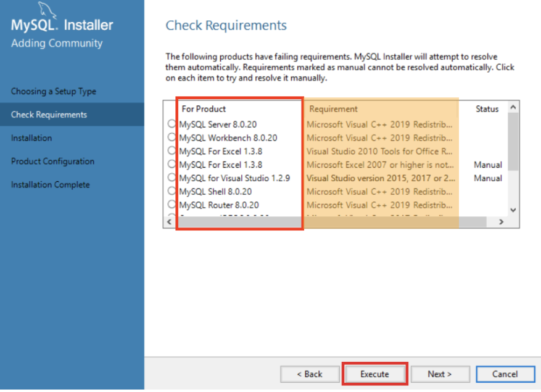541x392 pixels.
Task: Click the Cancel button
Action: coord(505,374)
